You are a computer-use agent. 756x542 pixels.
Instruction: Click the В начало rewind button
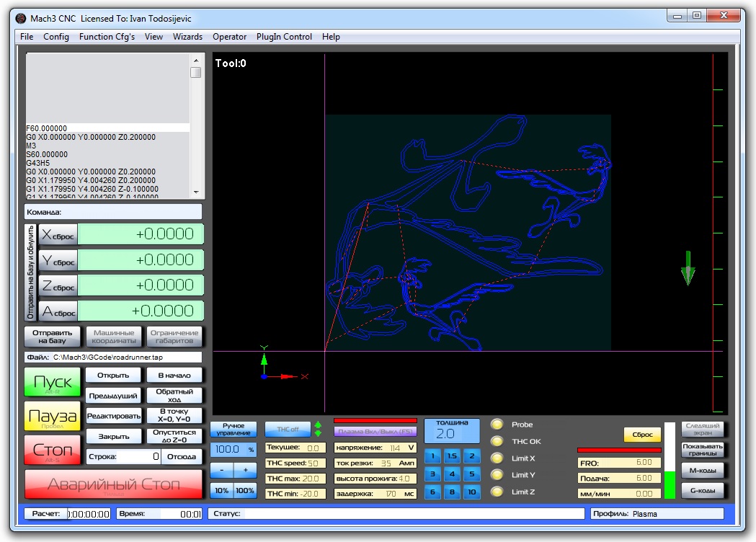tap(174, 376)
